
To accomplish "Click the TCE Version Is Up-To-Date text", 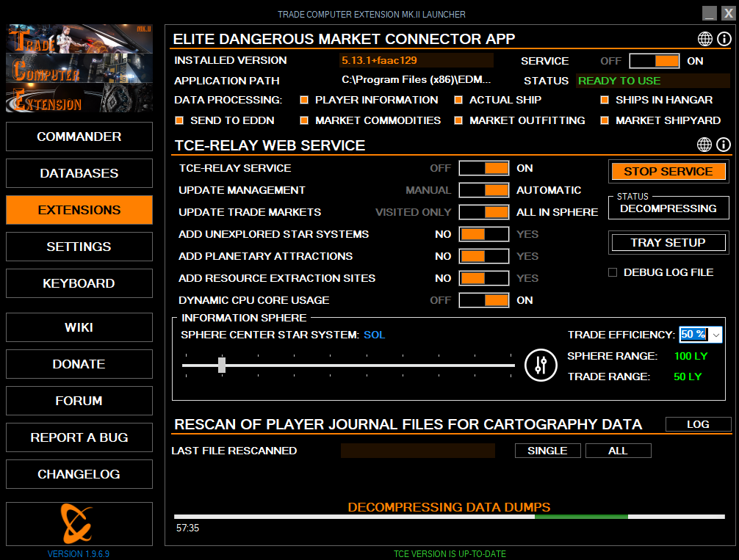I will coord(450,554).
